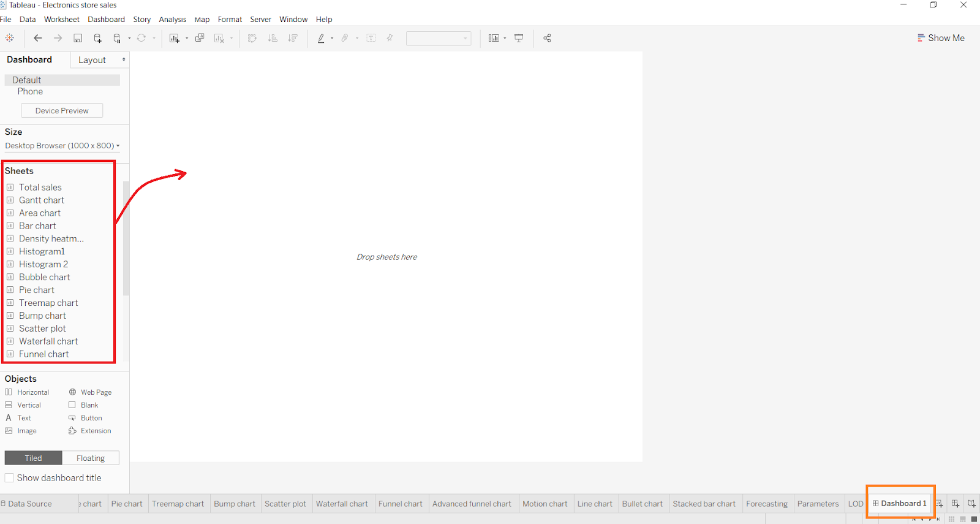This screenshot has height=524, width=980.
Task: Duplicate sheet icon in toolbar
Action: pos(200,38)
